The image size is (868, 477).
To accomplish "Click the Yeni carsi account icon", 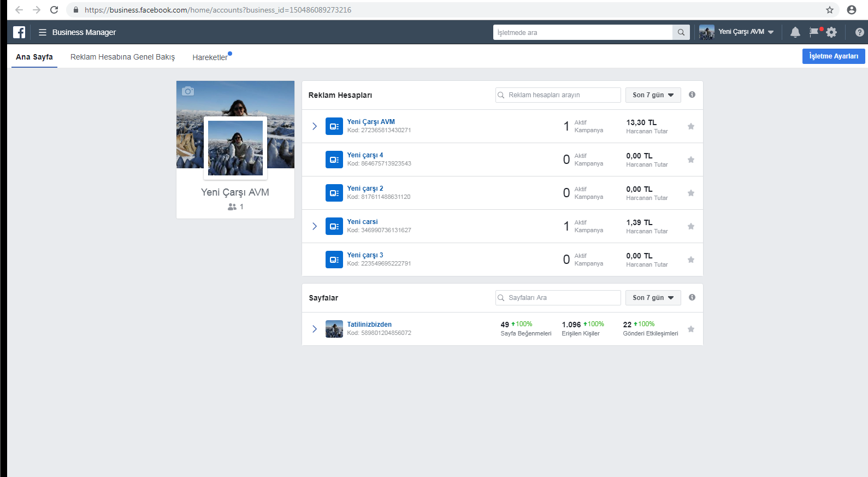I will 334,226.
